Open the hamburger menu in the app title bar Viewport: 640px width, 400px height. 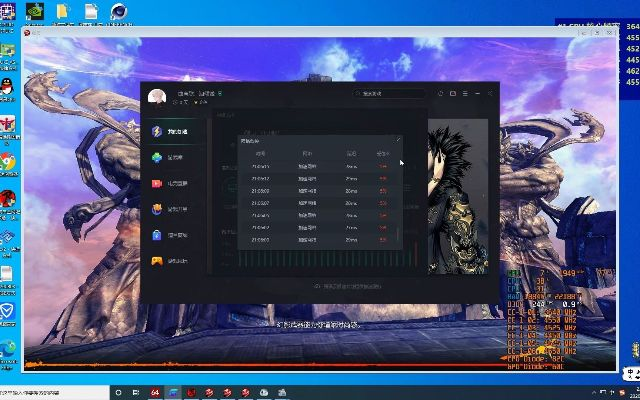point(465,94)
